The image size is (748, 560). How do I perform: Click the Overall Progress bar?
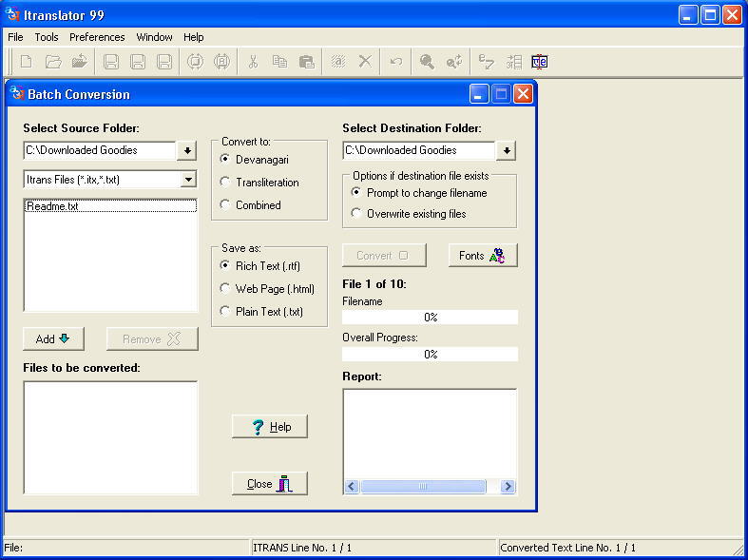click(x=430, y=354)
